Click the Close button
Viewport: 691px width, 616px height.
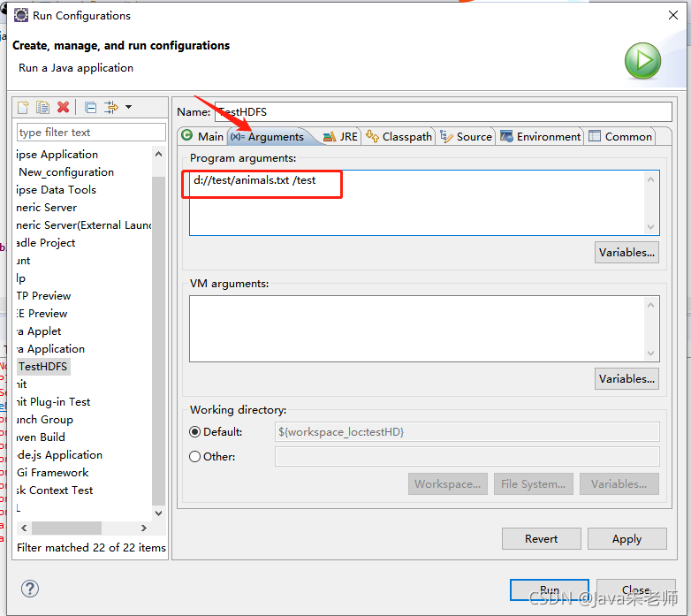636,589
